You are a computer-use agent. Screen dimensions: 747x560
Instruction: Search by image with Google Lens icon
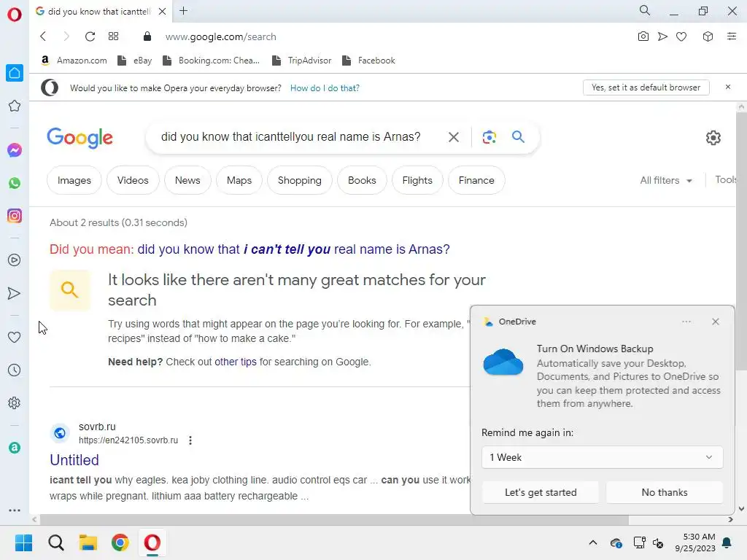[489, 137]
